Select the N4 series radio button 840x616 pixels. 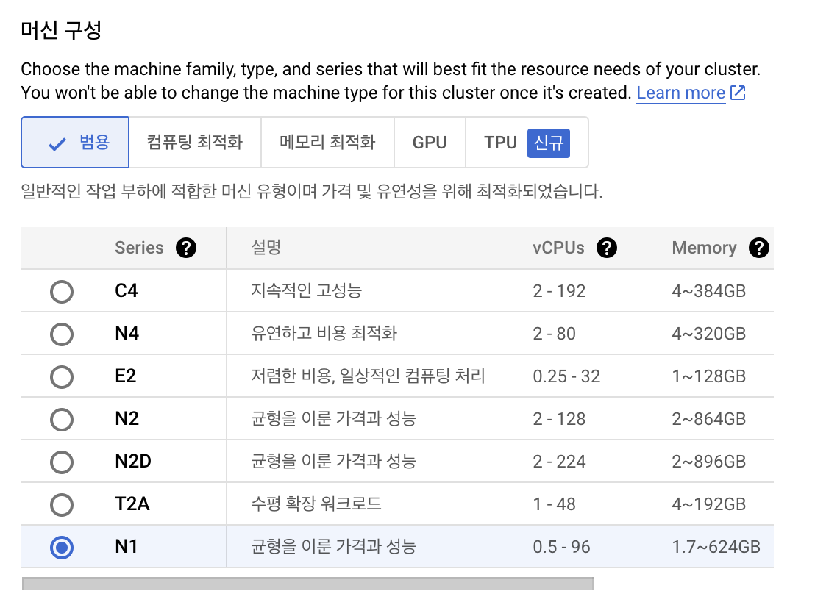coord(62,334)
